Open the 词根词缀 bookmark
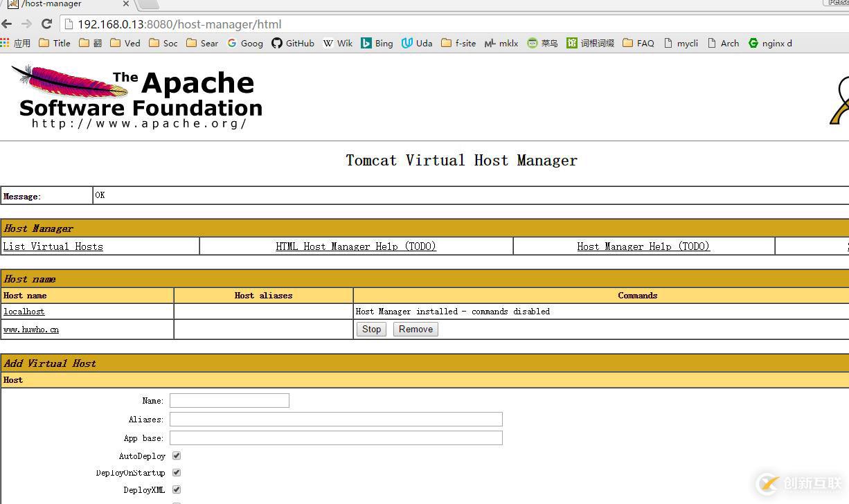The height and width of the screenshot is (504, 849). coord(591,43)
